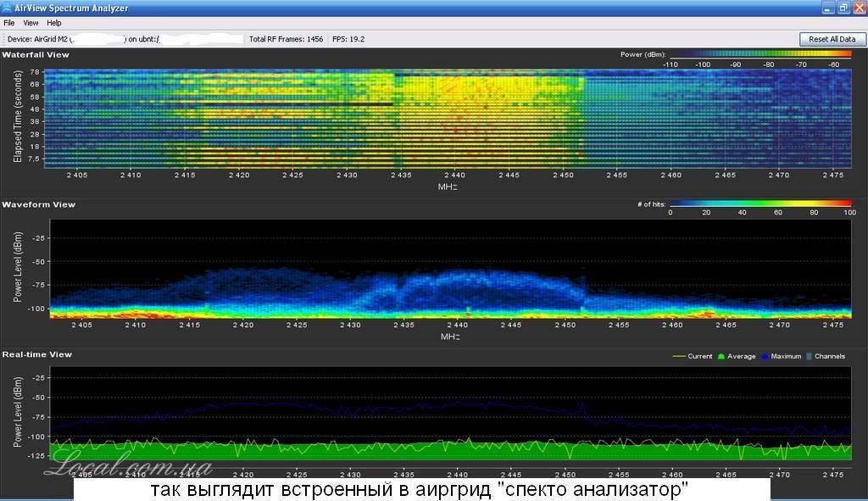Click the FPS readout in status bar
The width and height of the screenshot is (868, 501).
point(349,39)
